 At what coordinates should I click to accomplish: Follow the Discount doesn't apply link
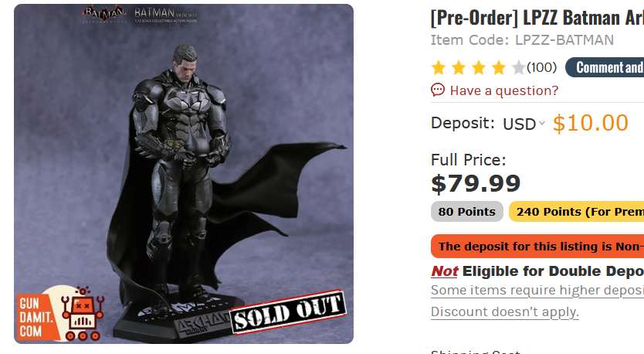(x=504, y=311)
